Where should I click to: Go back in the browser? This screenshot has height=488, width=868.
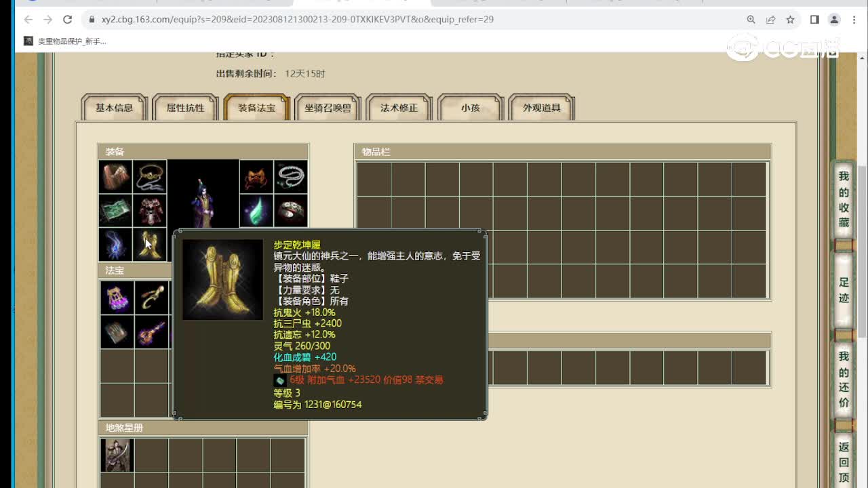(28, 20)
